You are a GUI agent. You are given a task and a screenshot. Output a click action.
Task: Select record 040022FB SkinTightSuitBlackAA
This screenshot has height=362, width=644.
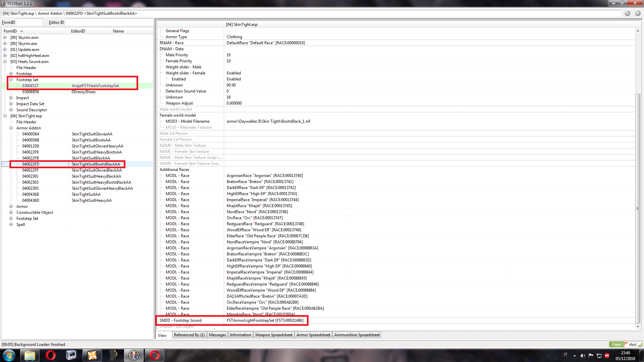(x=77, y=158)
